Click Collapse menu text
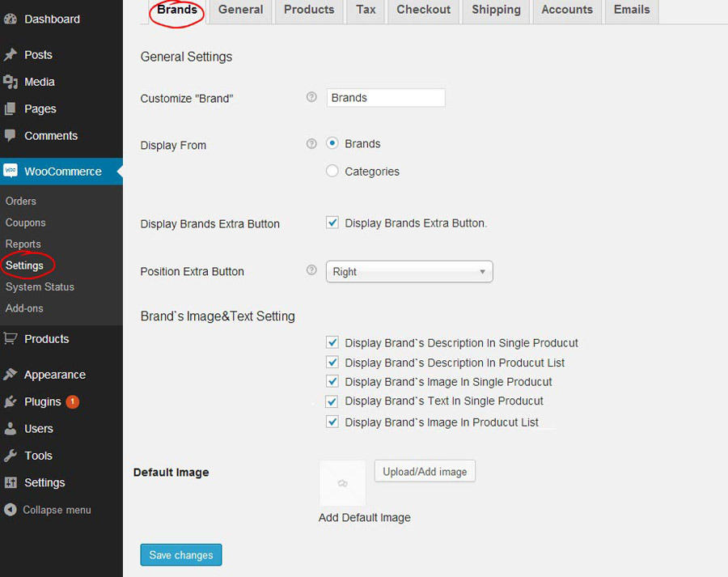728x577 pixels. 57,510
